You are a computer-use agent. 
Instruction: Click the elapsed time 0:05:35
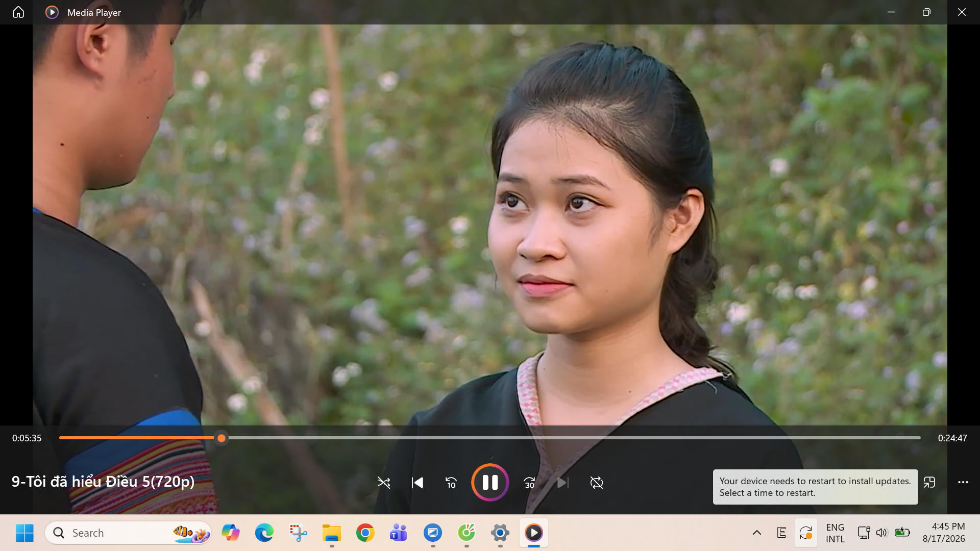click(x=27, y=438)
